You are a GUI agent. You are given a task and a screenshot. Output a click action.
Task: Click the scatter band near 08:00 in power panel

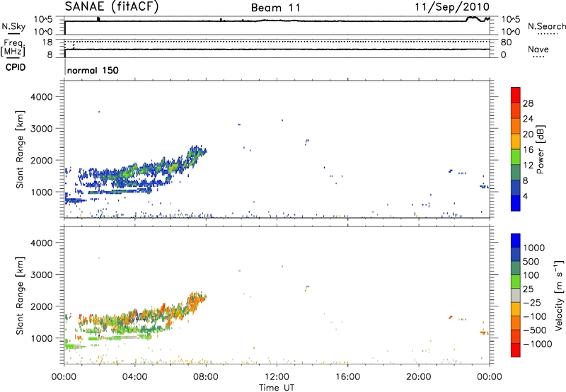click(x=195, y=154)
